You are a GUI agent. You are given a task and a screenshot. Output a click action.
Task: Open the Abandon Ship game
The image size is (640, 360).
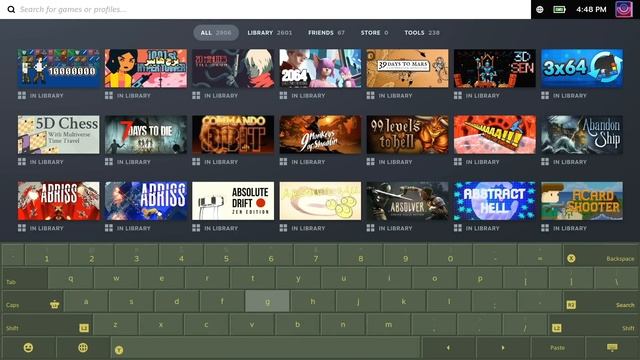click(582, 135)
